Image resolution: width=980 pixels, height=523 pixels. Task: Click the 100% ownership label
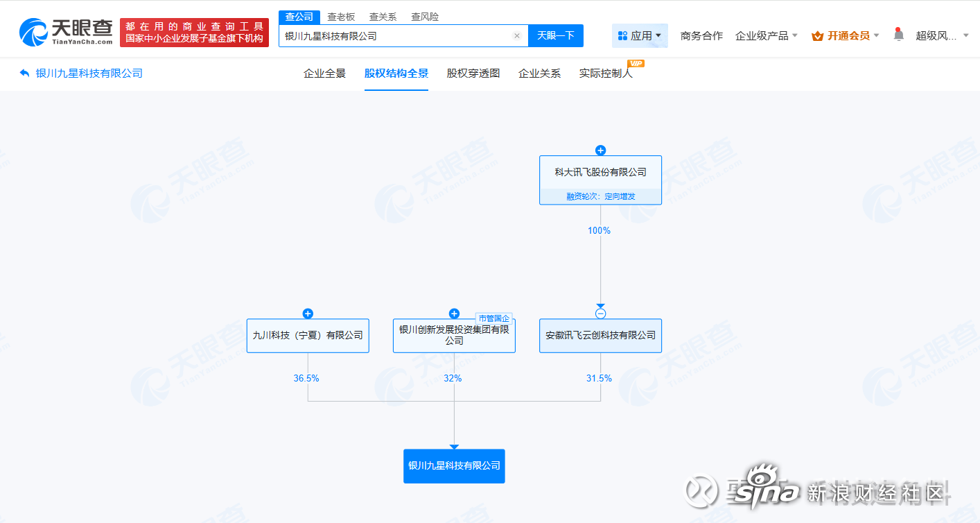point(599,230)
